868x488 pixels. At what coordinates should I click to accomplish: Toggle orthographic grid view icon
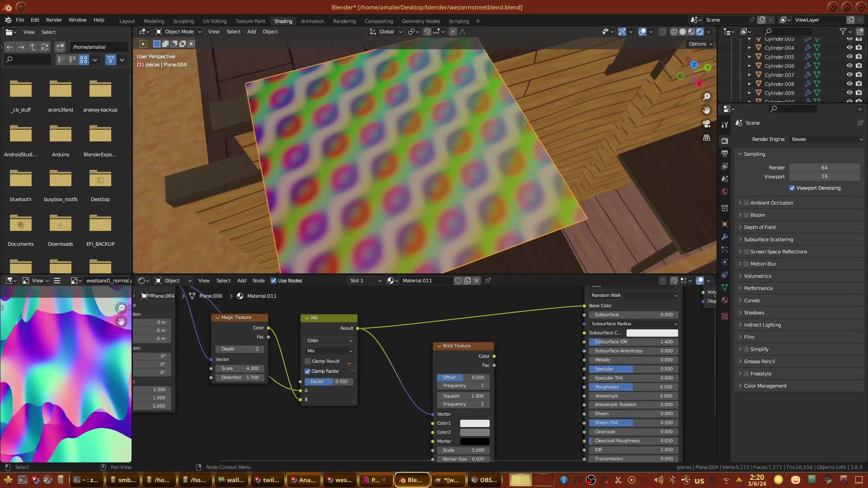tap(707, 138)
